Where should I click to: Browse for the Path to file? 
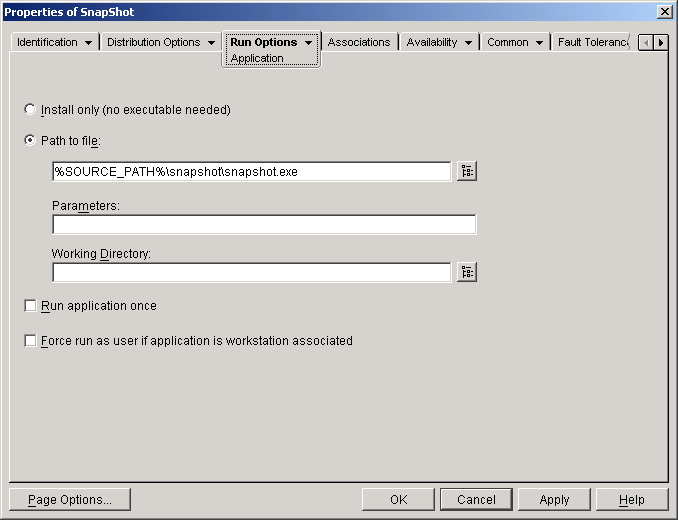coord(466,171)
